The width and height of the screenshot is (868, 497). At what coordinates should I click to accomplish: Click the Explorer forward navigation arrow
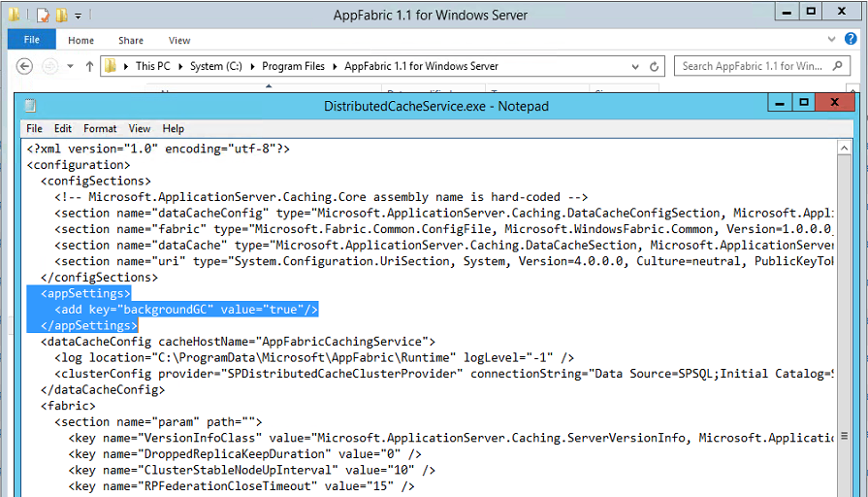(49, 66)
